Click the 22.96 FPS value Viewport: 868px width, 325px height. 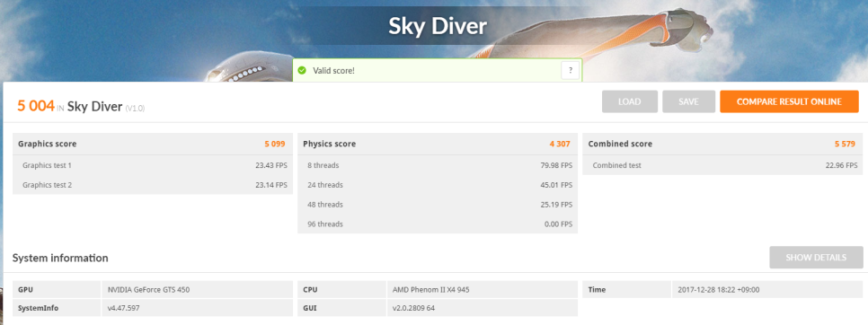click(841, 165)
